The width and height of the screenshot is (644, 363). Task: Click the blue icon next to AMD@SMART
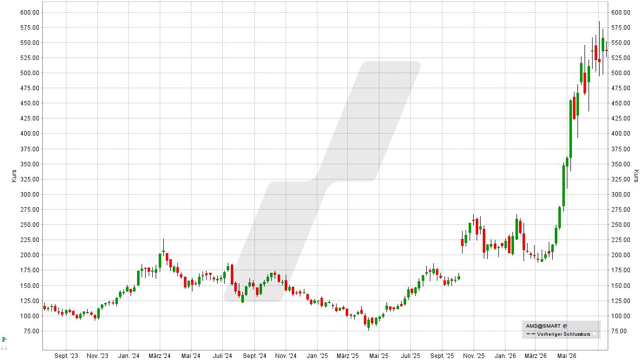(x=565, y=326)
